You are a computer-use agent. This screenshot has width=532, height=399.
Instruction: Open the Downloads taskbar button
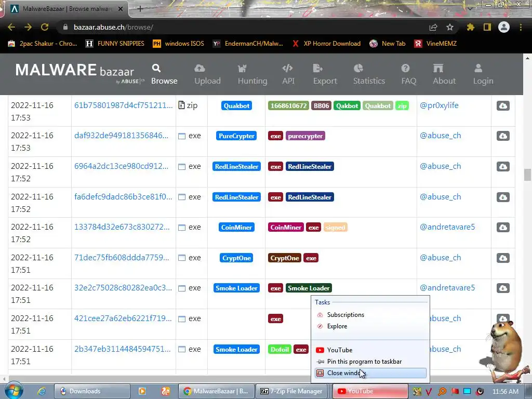coord(92,391)
